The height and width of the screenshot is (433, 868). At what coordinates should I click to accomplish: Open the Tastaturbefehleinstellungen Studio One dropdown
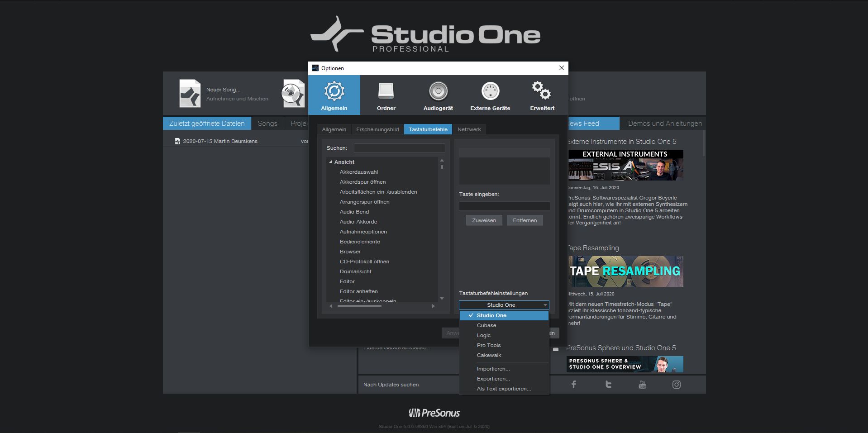pyautogui.click(x=504, y=305)
